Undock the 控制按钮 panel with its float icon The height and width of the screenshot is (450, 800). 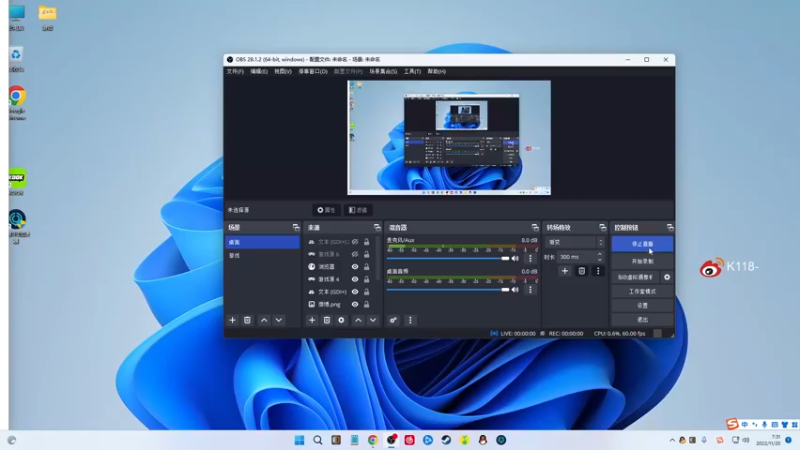670,228
